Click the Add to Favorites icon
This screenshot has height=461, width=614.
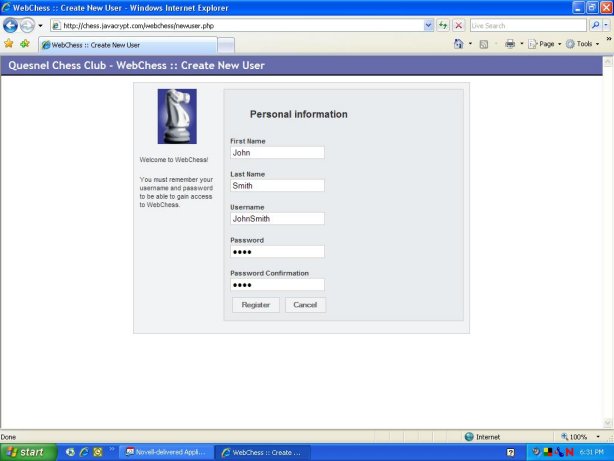[x=25, y=43]
